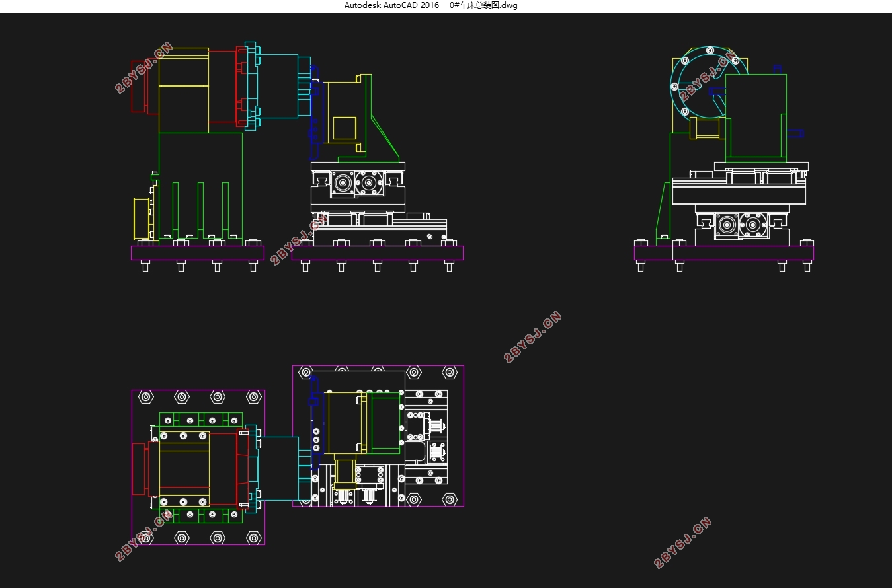892x588 pixels.
Task: Click the "0#车床总装图.dwg" file name
Action: click(x=483, y=5)
